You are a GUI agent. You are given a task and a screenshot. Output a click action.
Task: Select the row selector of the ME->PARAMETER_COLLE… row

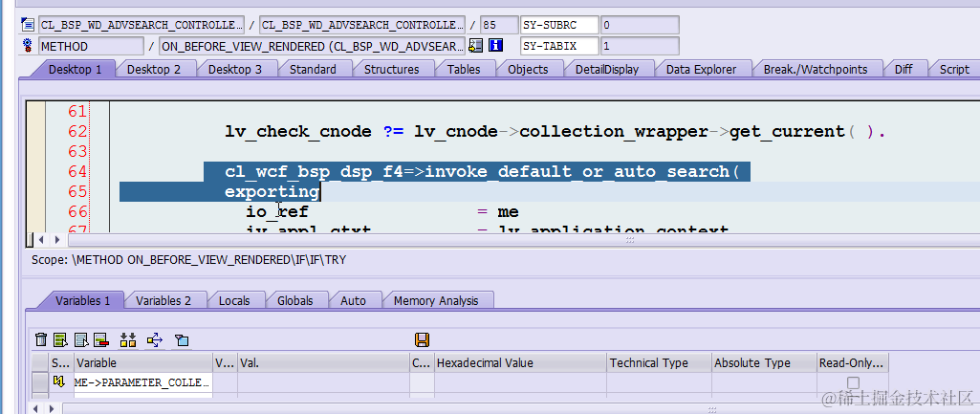click(x=40, y=382)
